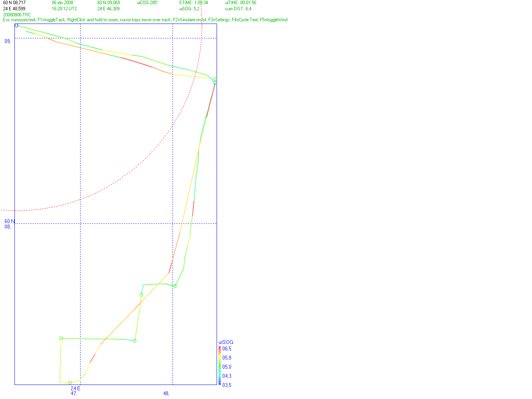The height and width of the screenshot is (399, 532).
Task: Click the 24 E 47, axis label
Action: tap(75, 391)
